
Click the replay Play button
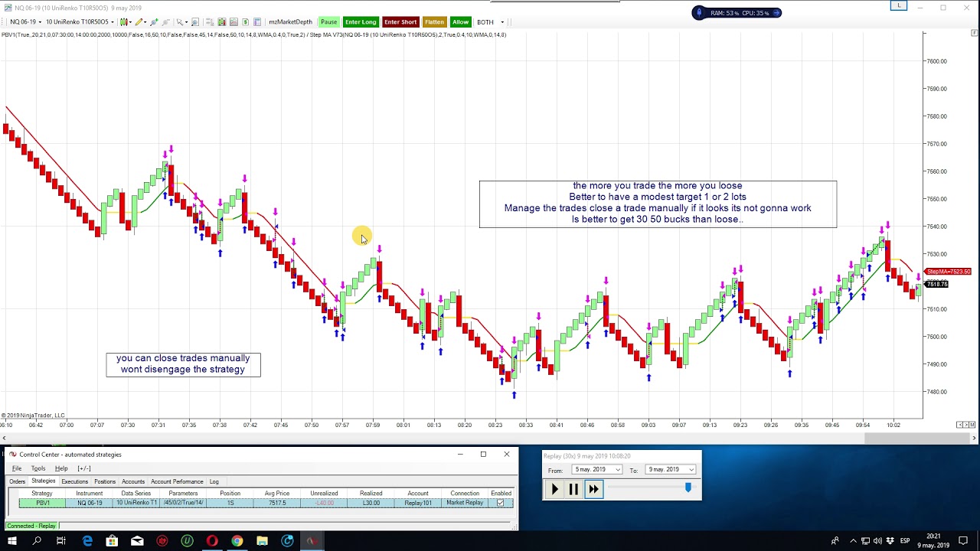click(x=555, y=489)
